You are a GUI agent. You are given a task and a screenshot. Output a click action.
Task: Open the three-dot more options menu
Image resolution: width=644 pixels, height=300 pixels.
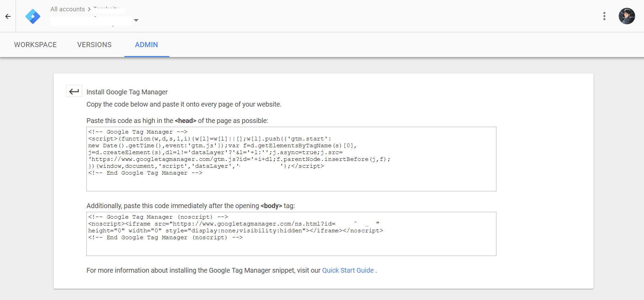coord(604,16)
